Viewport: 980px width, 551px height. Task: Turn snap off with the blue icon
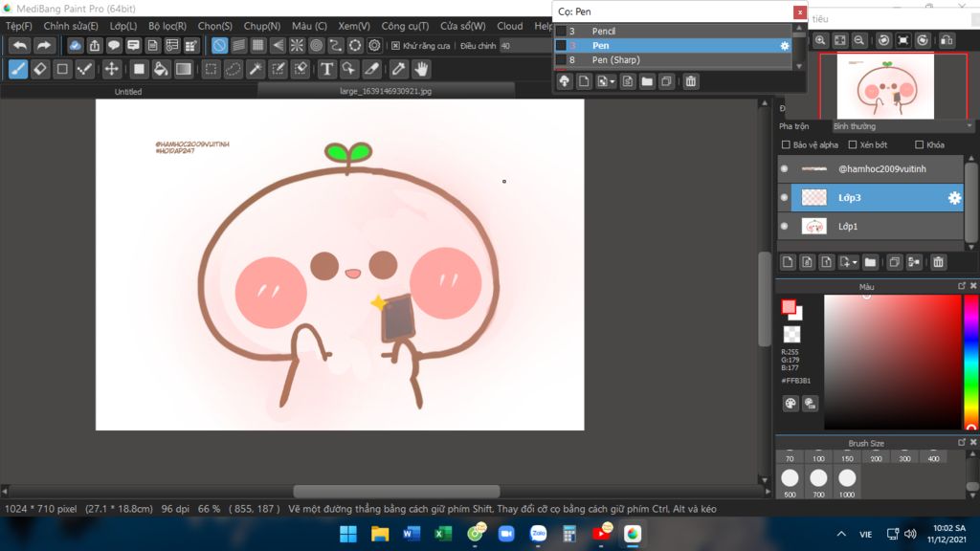pyautogui.click(x=219, y=45)
